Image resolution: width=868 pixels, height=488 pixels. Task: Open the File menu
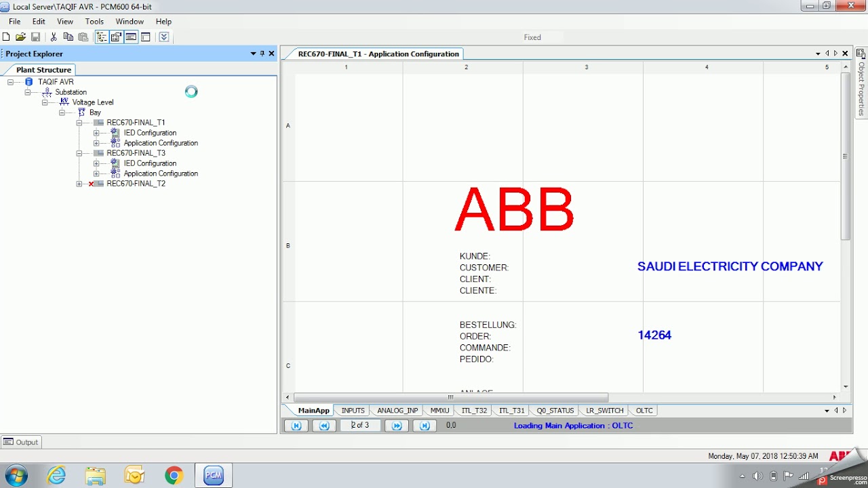click(x=15, y=22)
